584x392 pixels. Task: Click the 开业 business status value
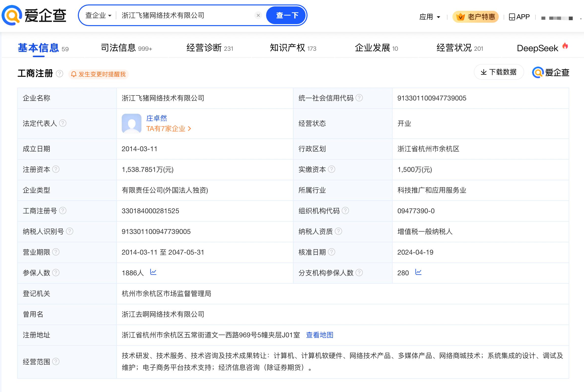(x=404, y=124)
